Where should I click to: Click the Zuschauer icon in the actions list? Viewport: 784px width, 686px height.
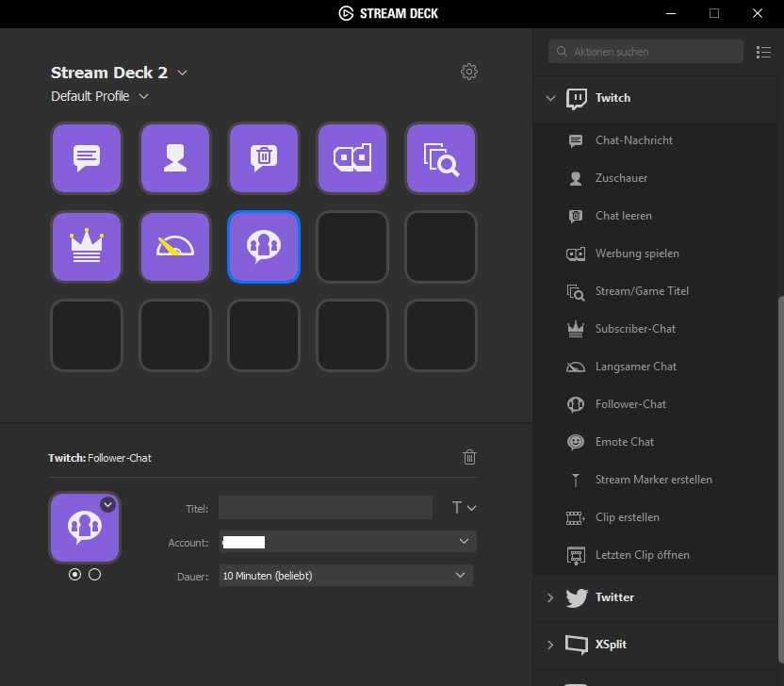[576, 178]
